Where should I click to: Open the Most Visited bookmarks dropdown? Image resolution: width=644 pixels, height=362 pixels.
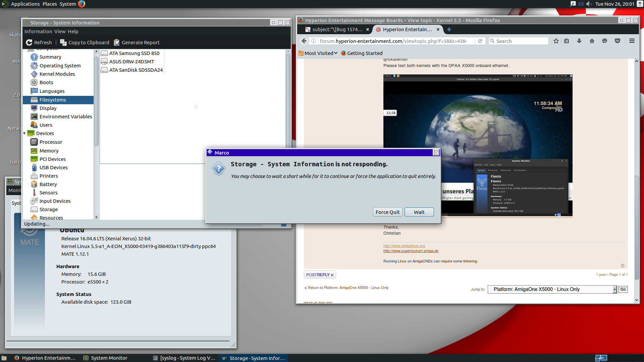[318, 53]
